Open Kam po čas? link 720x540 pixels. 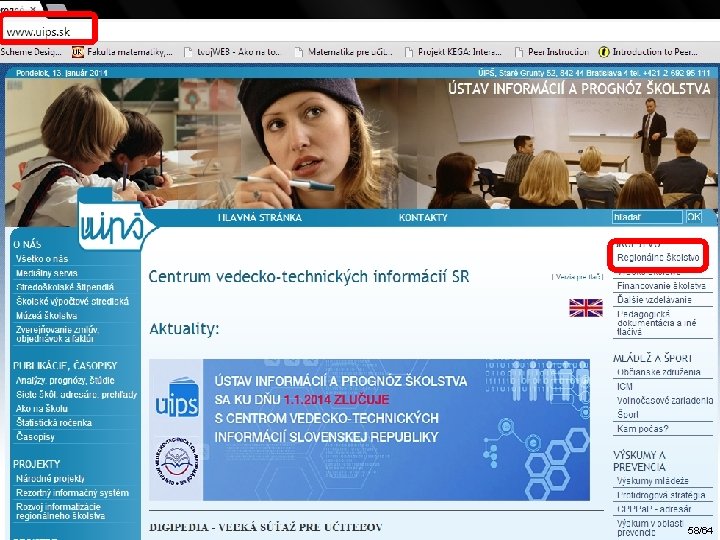(642, 428)
